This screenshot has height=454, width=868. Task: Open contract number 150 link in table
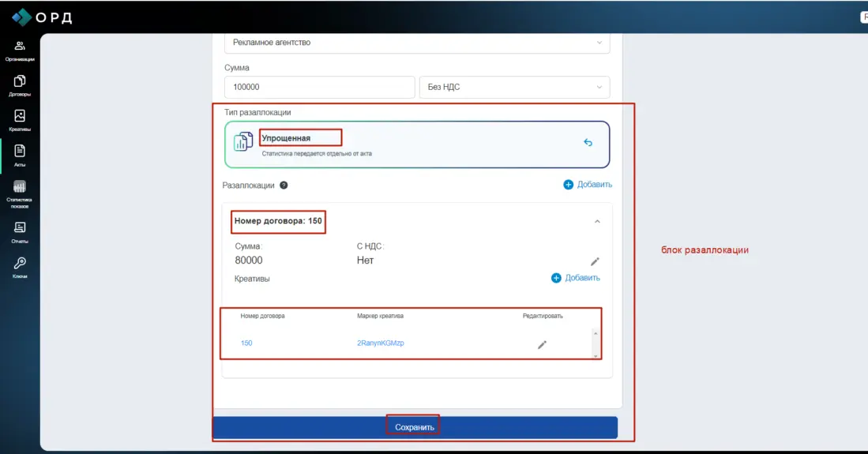click(246, 343)
